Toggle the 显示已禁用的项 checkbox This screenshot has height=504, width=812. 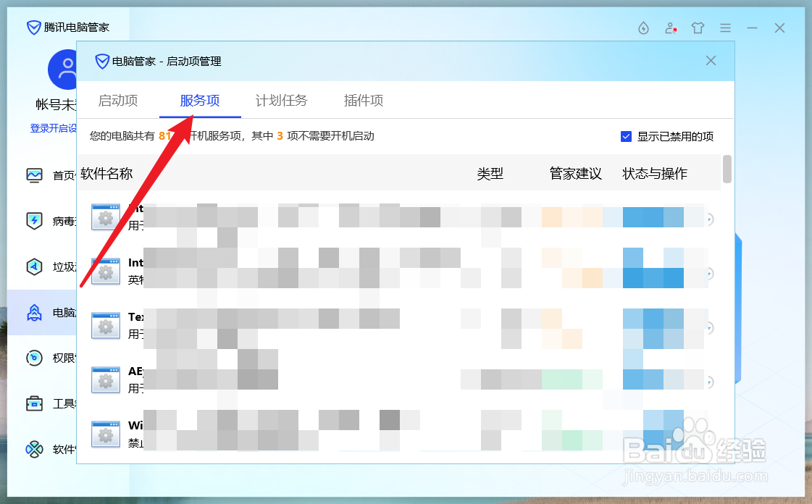pyautogui.click(x=626, y=137)
